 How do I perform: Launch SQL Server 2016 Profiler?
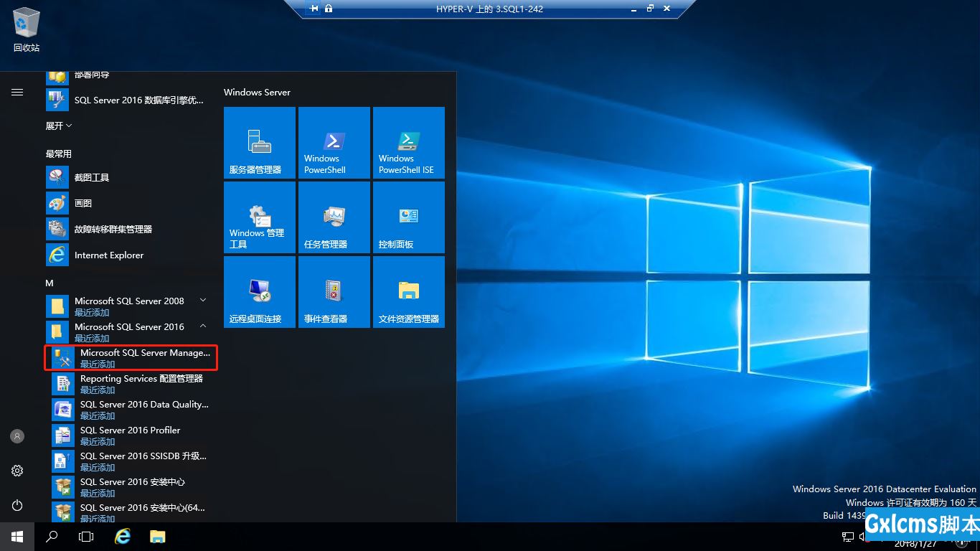(x=132, y=435)
